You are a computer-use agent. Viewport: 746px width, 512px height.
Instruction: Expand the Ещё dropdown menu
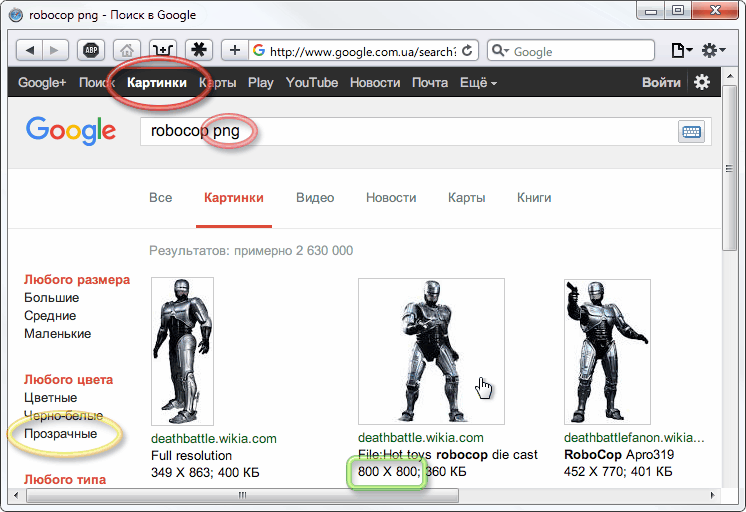coord(478,83)
